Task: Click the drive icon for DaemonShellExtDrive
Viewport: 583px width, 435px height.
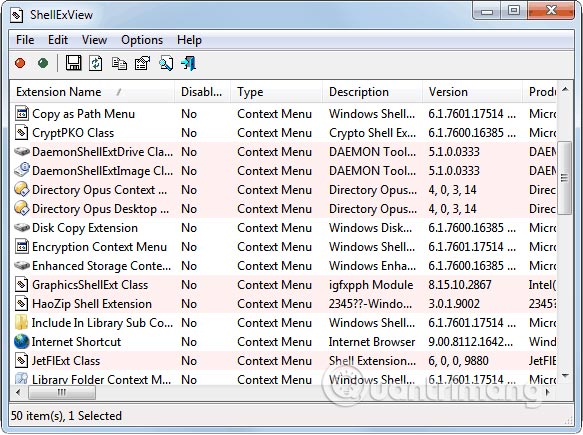Action: point(22,151)
